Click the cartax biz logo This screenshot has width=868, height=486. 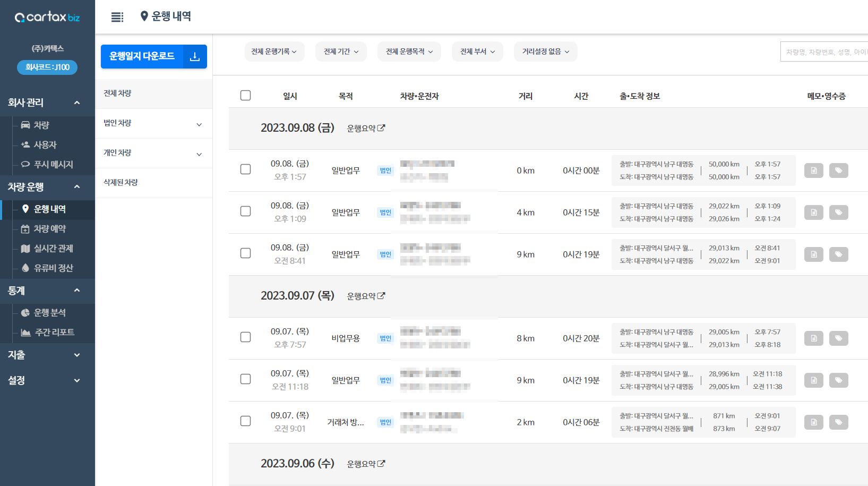pos(47,16)
